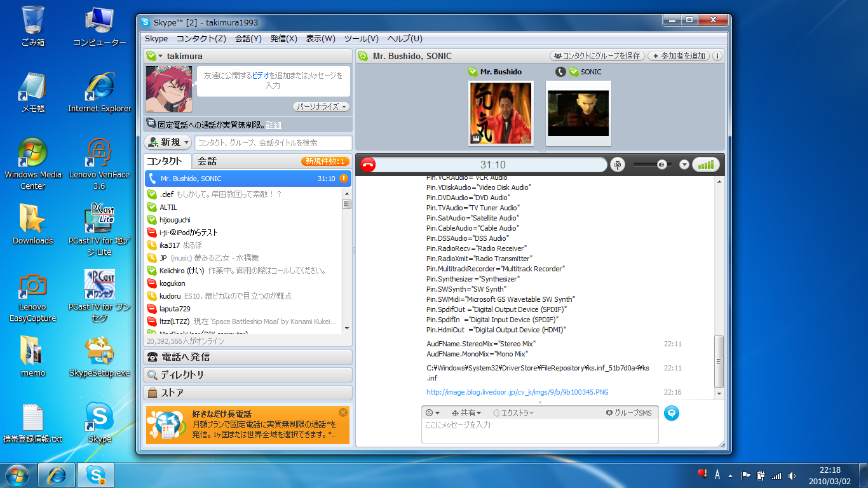The width and height of the screenshot is (868, 488).
Task: Click the taskbar volume speaker icon
Action: click(x=792, y=475)
